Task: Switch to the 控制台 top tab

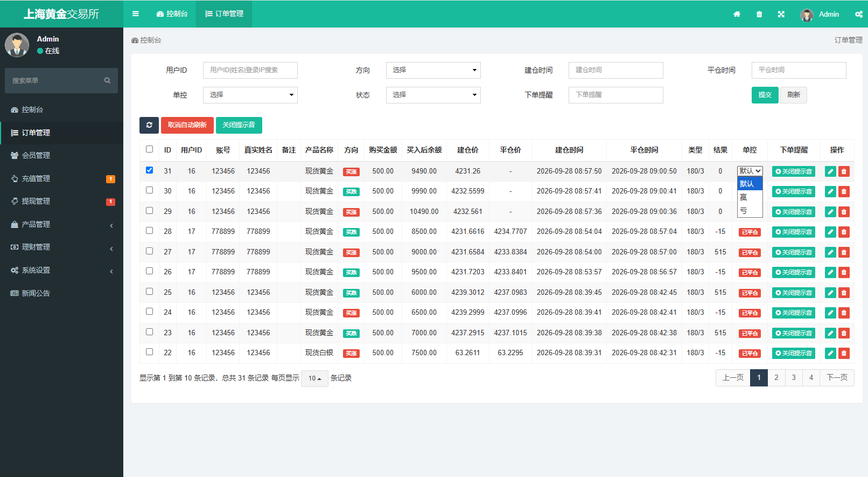Action: point(172,14)
